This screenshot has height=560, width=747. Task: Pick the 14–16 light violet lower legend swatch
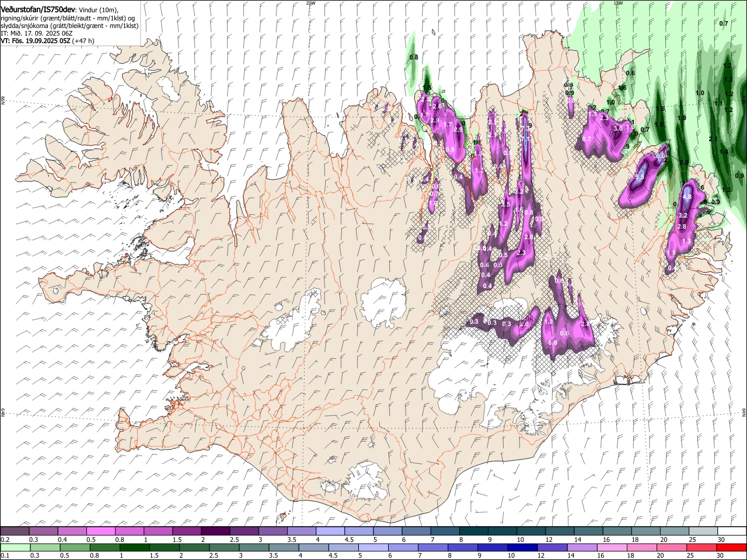tap(582, 547)
